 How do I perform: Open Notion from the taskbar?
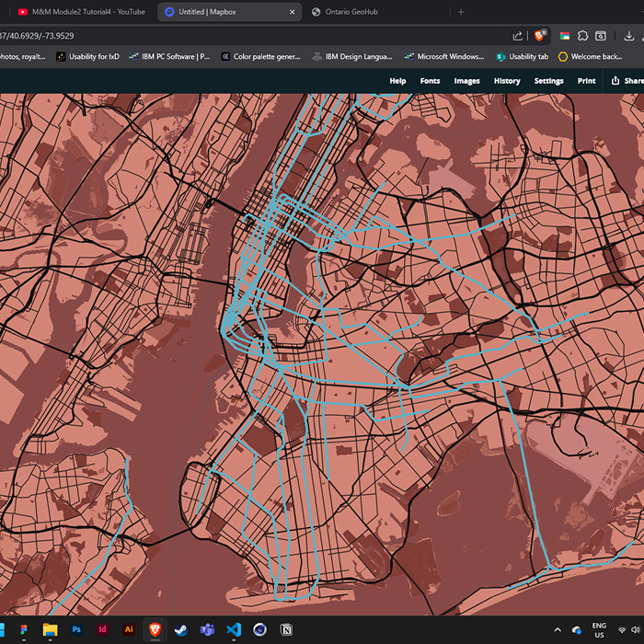(x=286, y=630)
